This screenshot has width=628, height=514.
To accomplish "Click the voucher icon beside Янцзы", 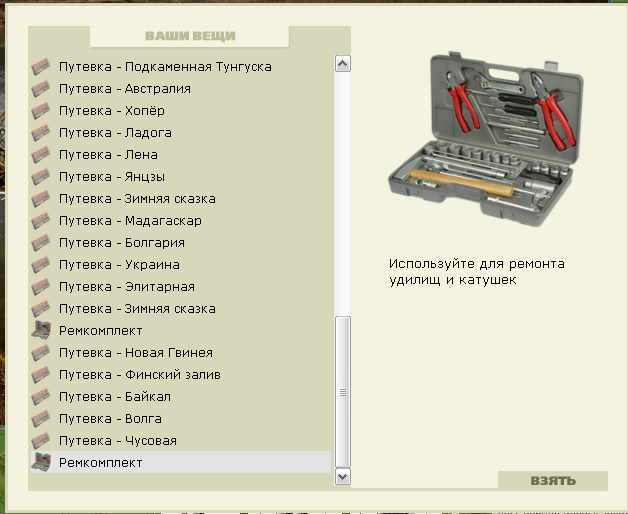I will coord(41,177).
